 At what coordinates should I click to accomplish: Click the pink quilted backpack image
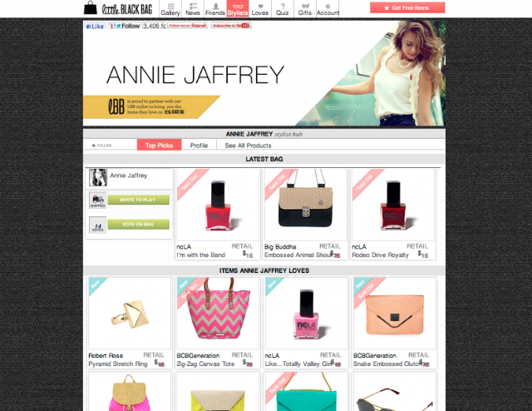(x=130, y=393)
